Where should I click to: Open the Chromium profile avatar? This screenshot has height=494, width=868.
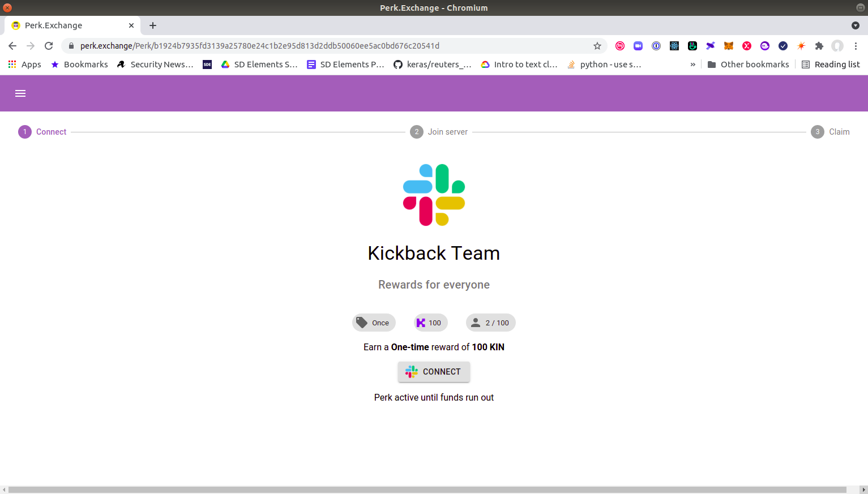click(837, 46)
